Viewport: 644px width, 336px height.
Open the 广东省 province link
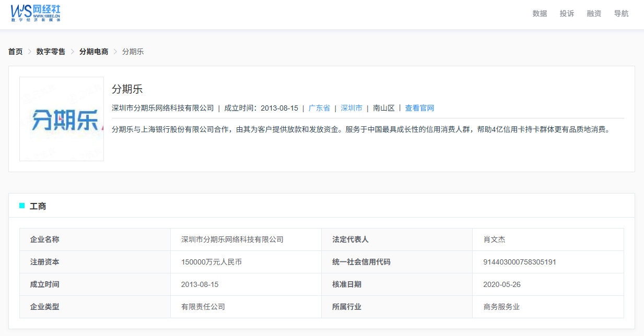tap(319, 108)
